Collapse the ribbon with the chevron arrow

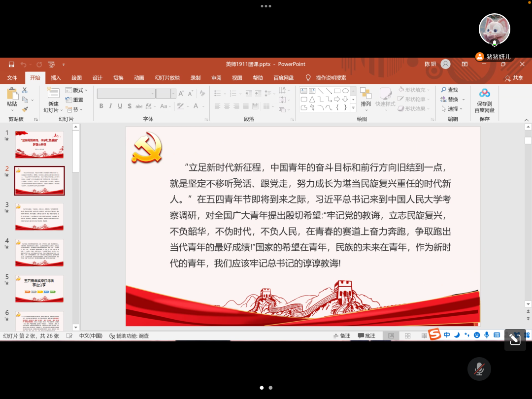click(x=526, y=120)
